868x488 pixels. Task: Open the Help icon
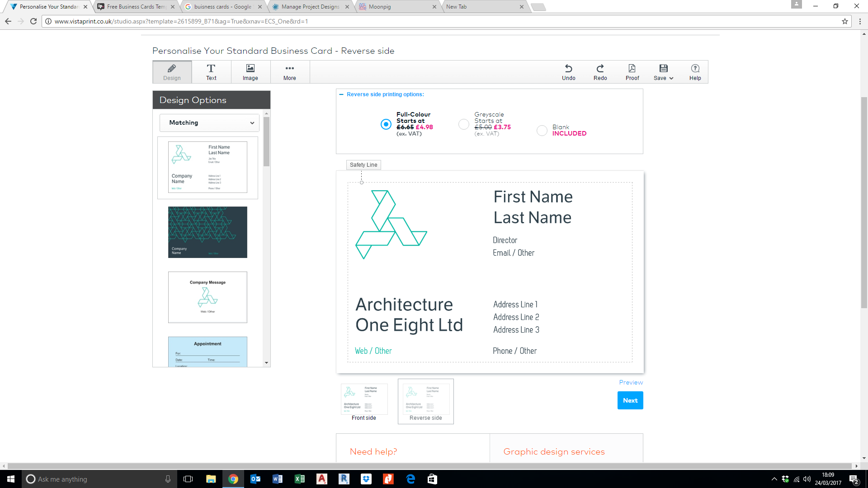point(695,72)
